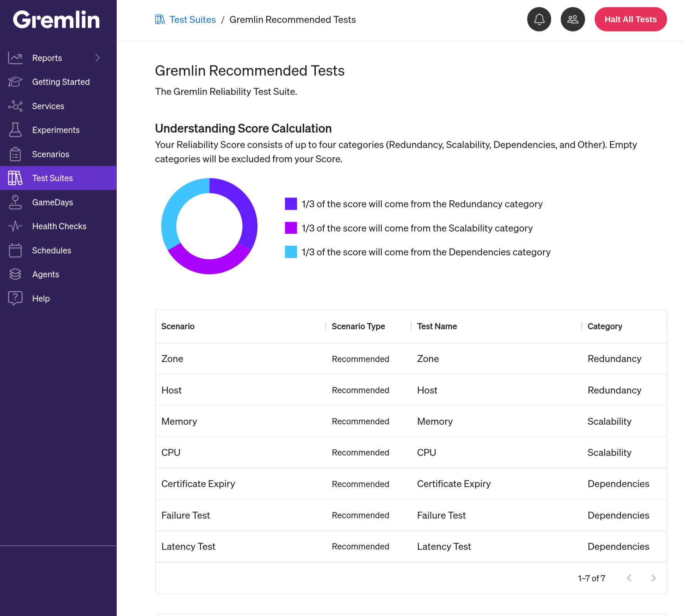Open the notifications bell icon
684x616 pixels.
tap(539, 19)
